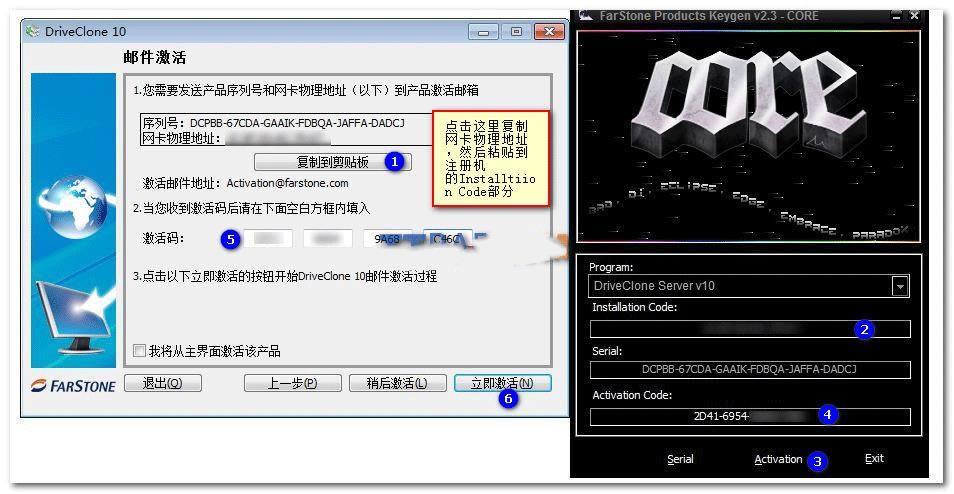Screen dimensions: 954x494
Task: Click the Activation Code field in keygen
Action: pos(750,416)
